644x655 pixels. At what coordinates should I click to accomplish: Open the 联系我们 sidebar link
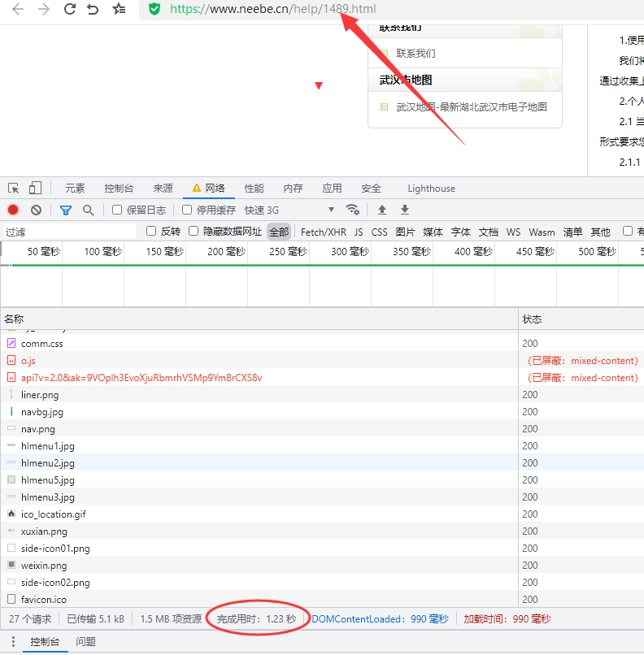(x=416, y=54)
